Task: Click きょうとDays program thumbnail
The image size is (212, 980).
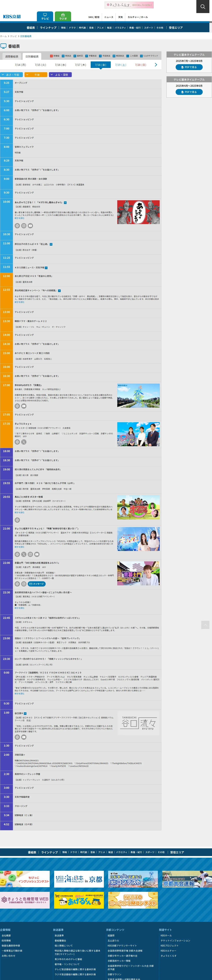Action: [138, 434]
